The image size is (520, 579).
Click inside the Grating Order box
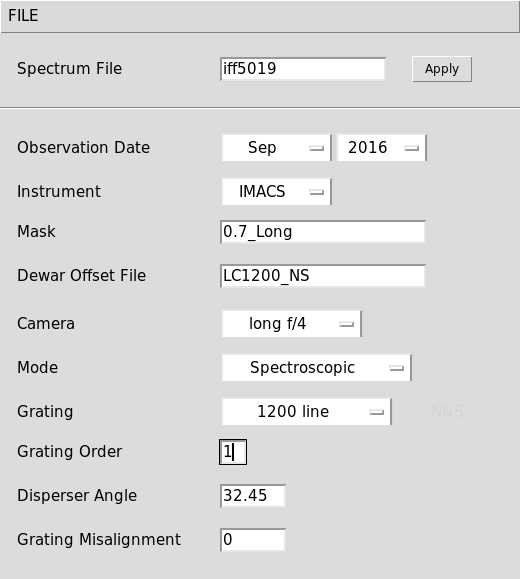[x=233, y=452]
